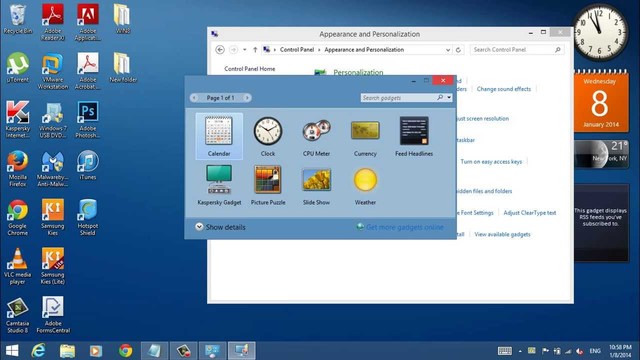Select the CPU Meter gadget

(x=316, y=136)
